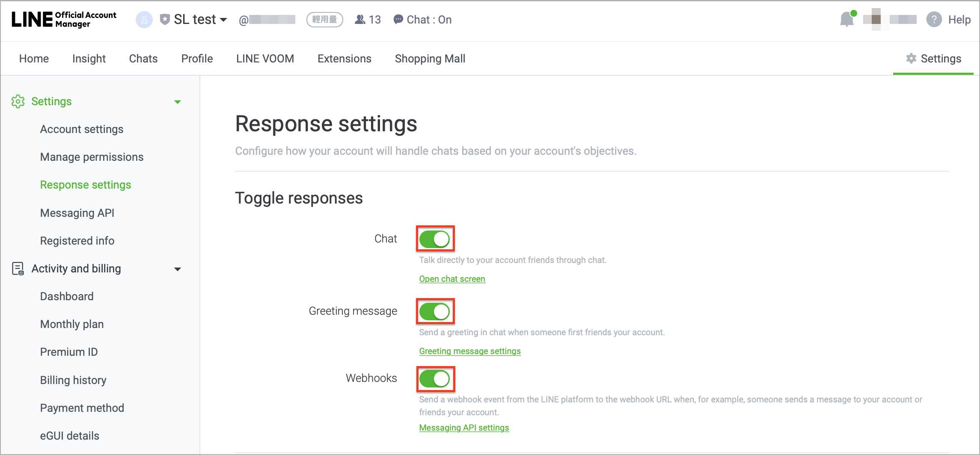Open Manage permissions in sidebar
The height and width of the screenshot is (455, 980).
(x=92, y=157)
